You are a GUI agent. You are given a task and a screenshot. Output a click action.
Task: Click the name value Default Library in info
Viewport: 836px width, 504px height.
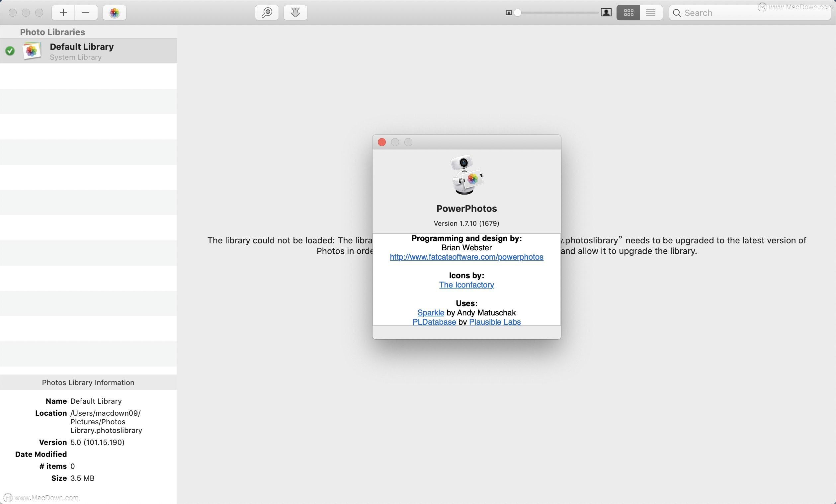coord(96,401)
